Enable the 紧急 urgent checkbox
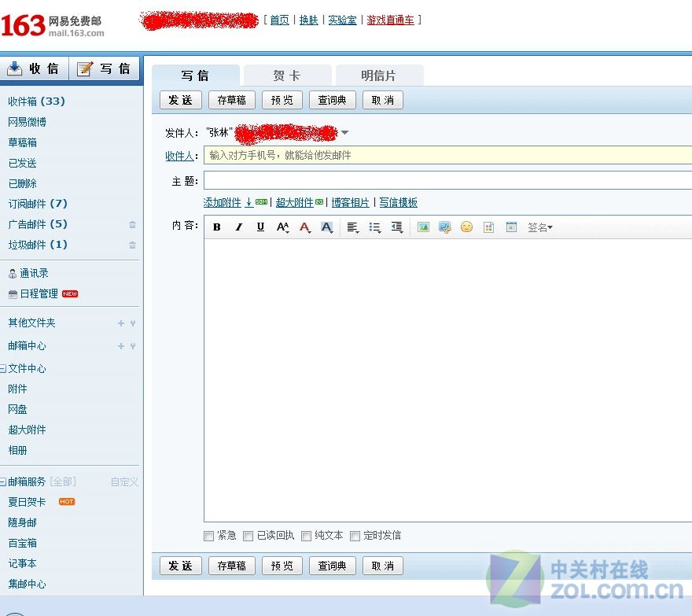This screenshot has height=616, width=692. [209, 535]
